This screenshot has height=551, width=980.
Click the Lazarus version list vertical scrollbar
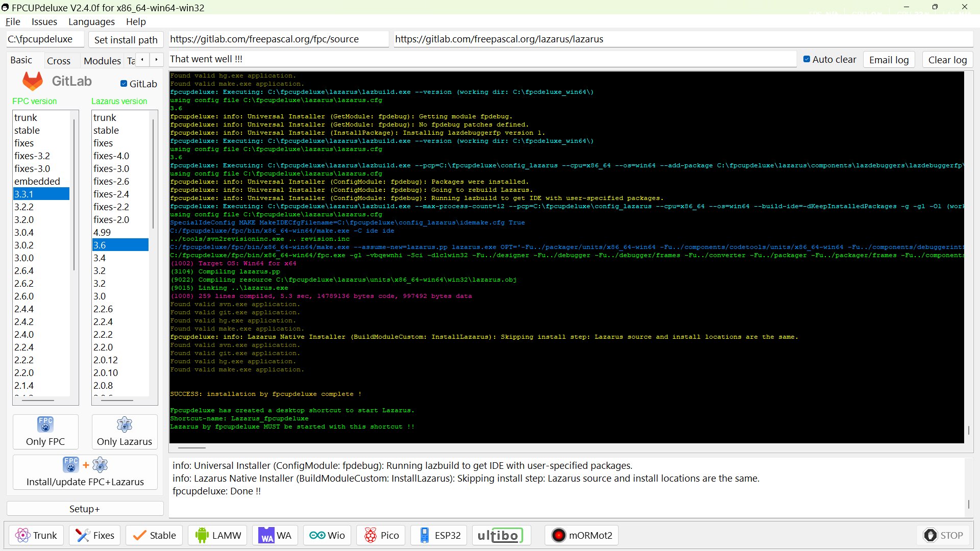[153, 173]
